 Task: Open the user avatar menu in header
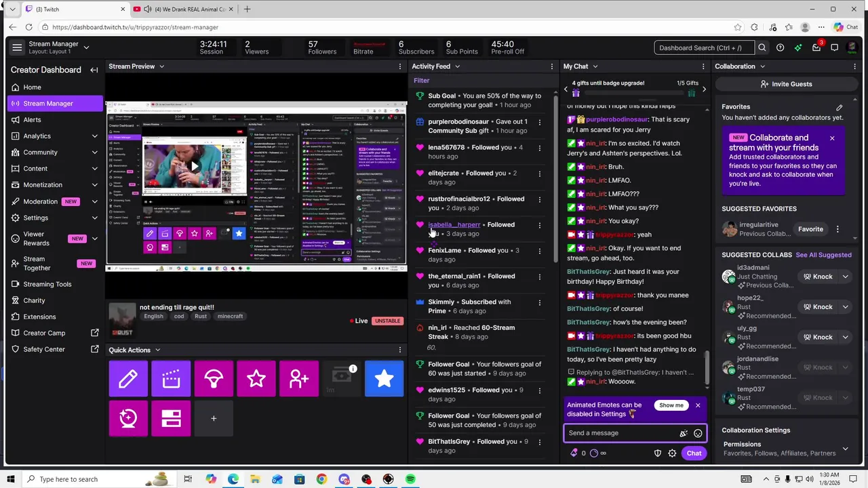[853, 47]
